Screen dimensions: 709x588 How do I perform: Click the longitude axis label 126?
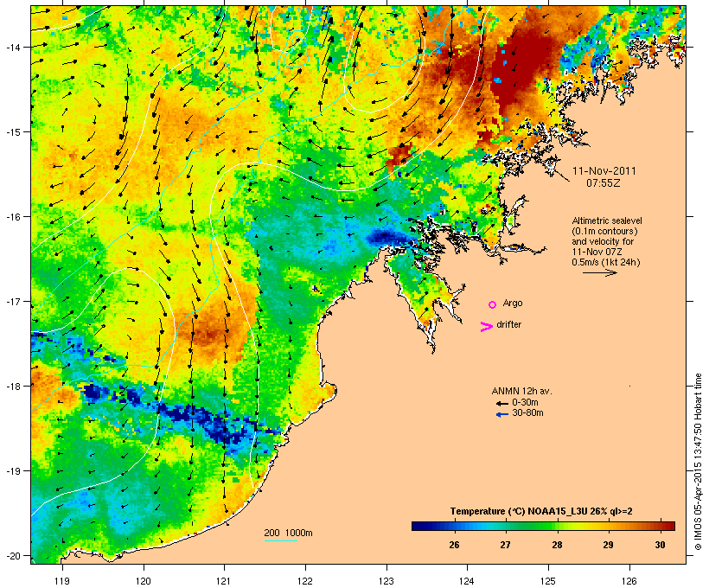(629, 581)
